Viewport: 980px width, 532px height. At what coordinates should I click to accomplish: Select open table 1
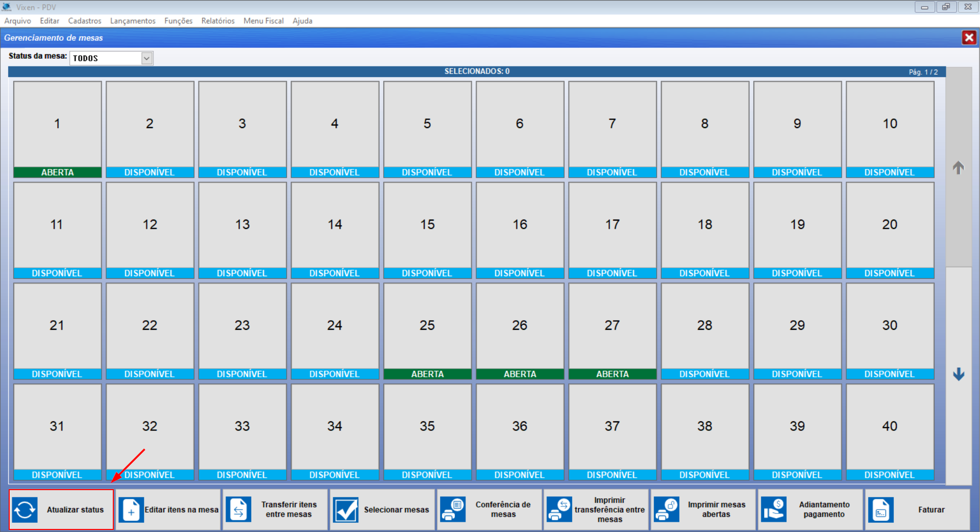click(57, 129)
